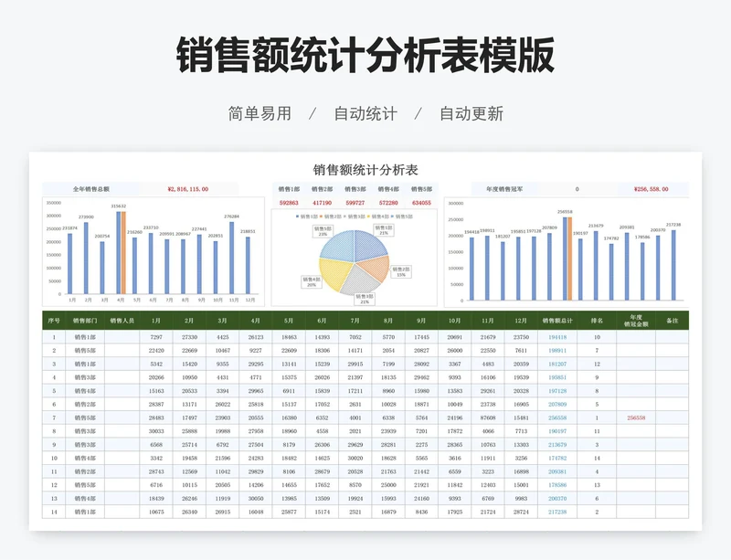Select the 29915 cell in row 3
Viewport: 731px width, 560px height.
coord(355,365)
